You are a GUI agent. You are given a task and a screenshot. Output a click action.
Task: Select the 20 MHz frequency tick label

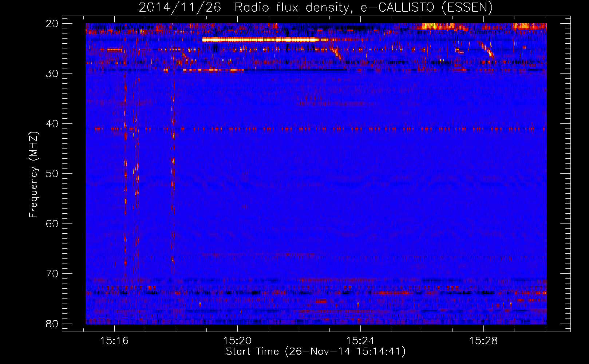(52, 24)
